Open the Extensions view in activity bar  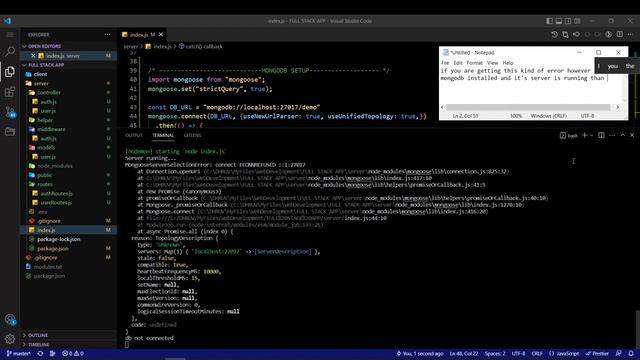point(10,91)
